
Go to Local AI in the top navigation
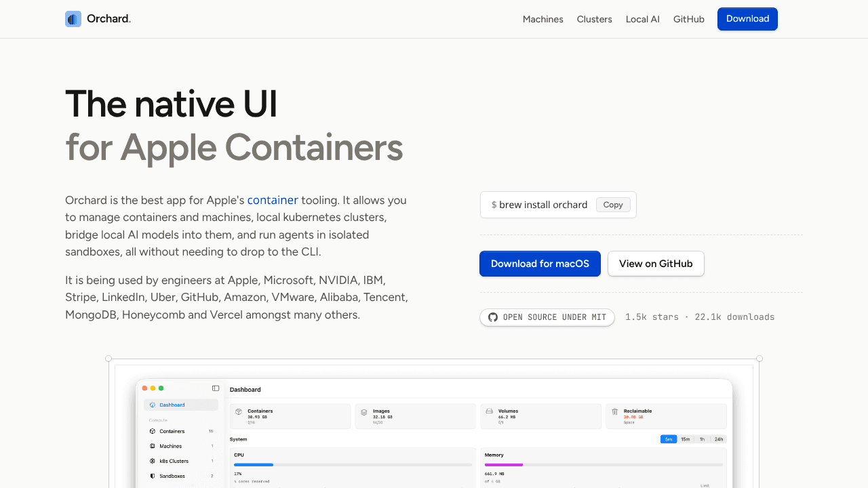(643, 19)
